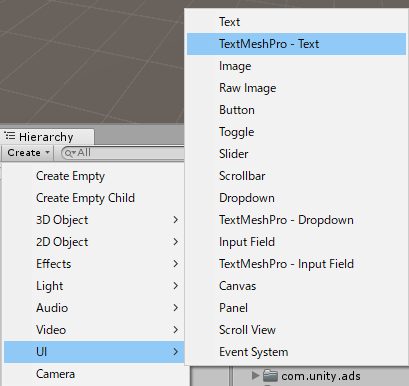Select TextMeshPro - Dropdown entry
Screen dimensions: 409x386
click(x=296, y=220)
